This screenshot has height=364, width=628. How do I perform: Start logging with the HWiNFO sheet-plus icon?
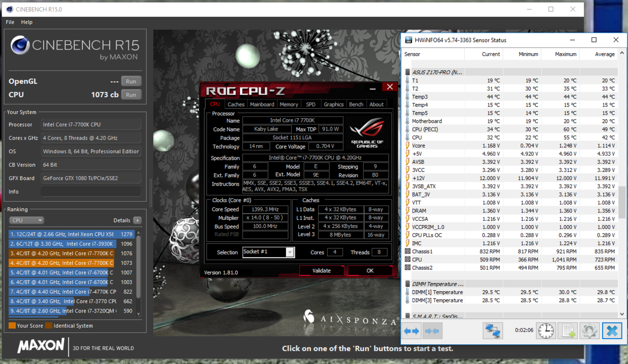(x=567, y=331)
